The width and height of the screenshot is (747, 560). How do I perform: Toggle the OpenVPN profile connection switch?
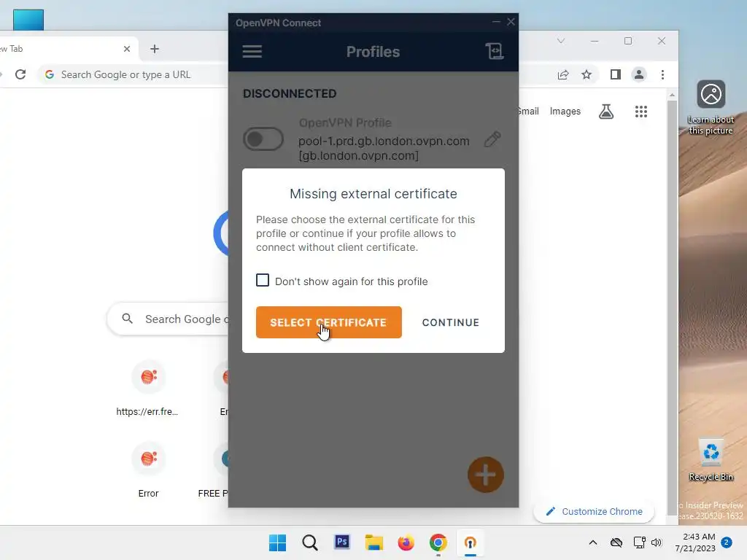coord(263,139)
